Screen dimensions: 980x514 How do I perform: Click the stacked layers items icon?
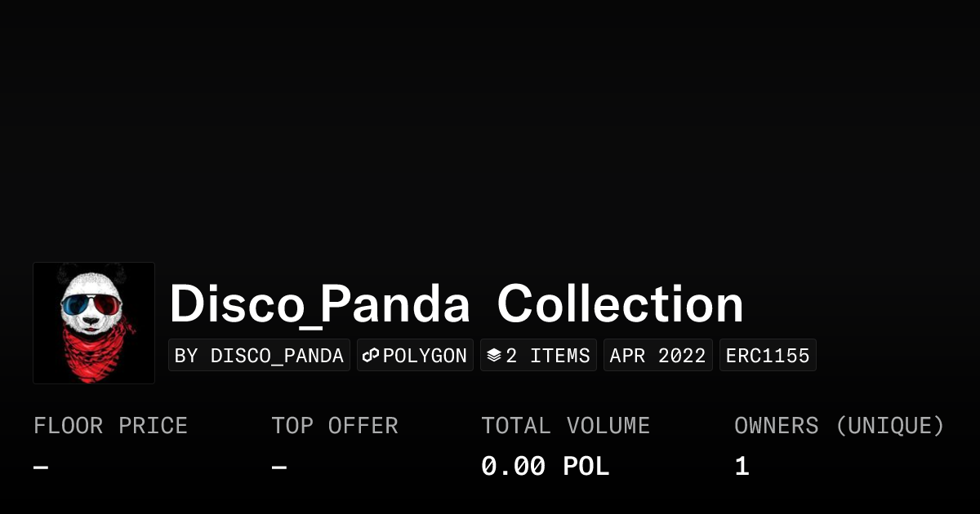[x=493, y=356]
